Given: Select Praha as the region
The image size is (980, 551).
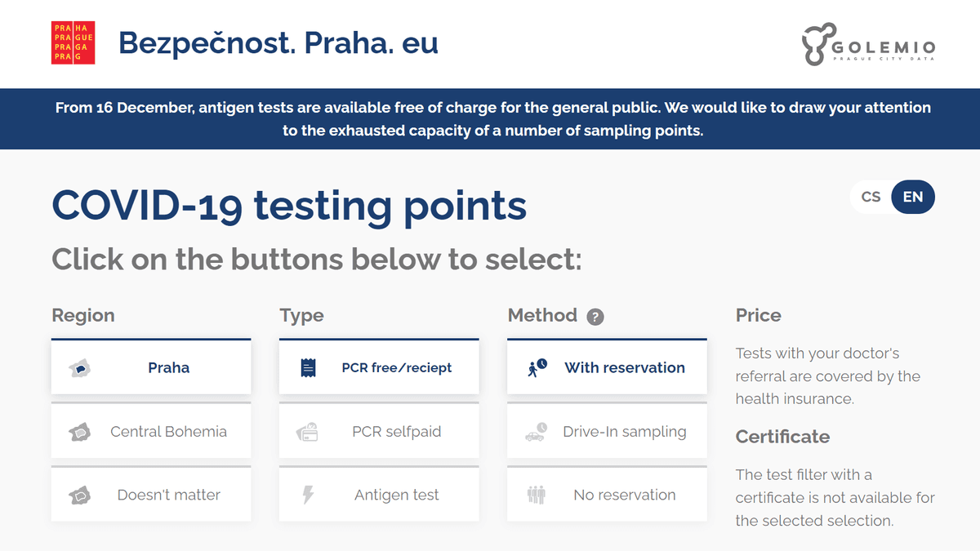Looking at the screenshot, I should [x=168, y=368].
